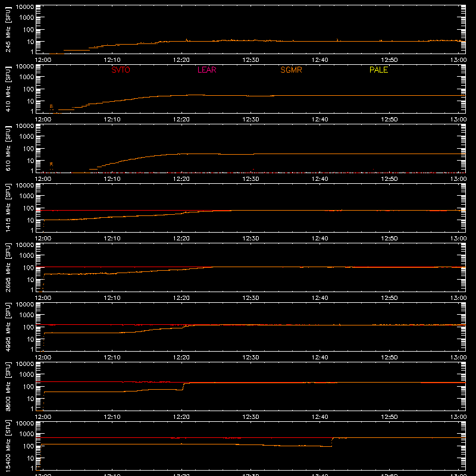Click the red SVTO station label
Screen dimensions: 476x476
coord(121,70)
